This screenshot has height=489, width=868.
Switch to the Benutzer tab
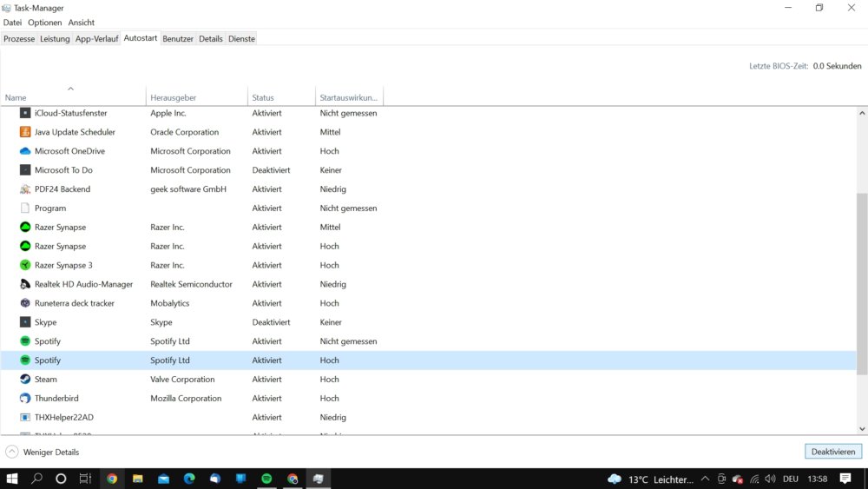pyautogui.click(x=178, y=39)
